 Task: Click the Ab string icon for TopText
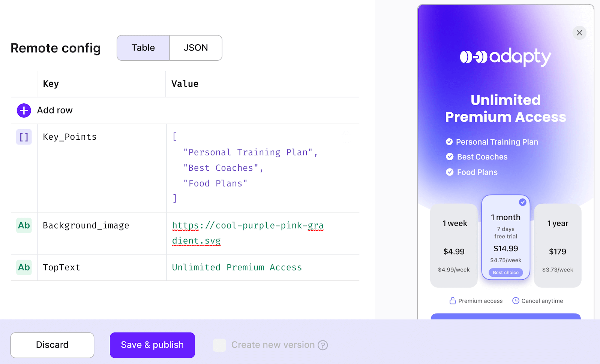(24, 267)
